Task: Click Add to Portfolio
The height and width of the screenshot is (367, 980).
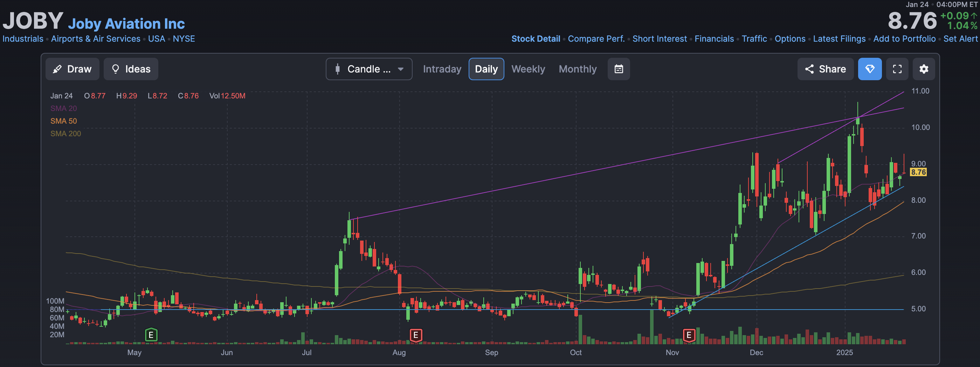Action: point(904,39)
